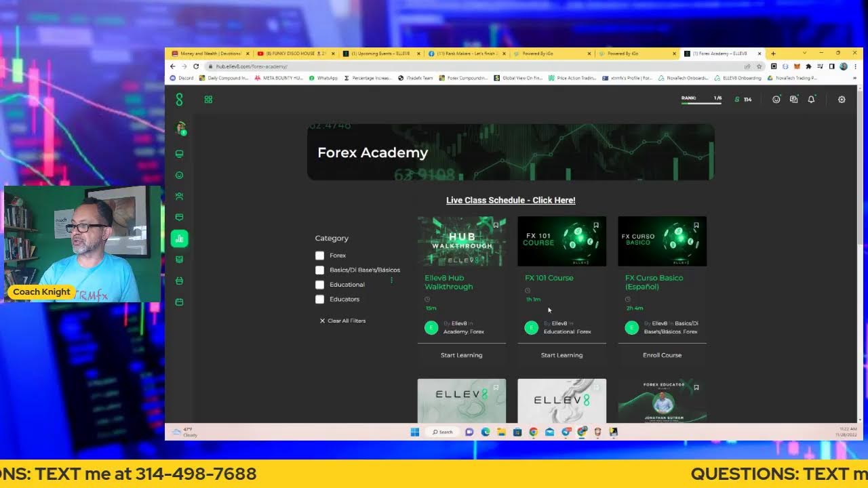This screenshot has height=488, width=868.
Task: Open Live Class Schedule link
Action: (511, 201)
